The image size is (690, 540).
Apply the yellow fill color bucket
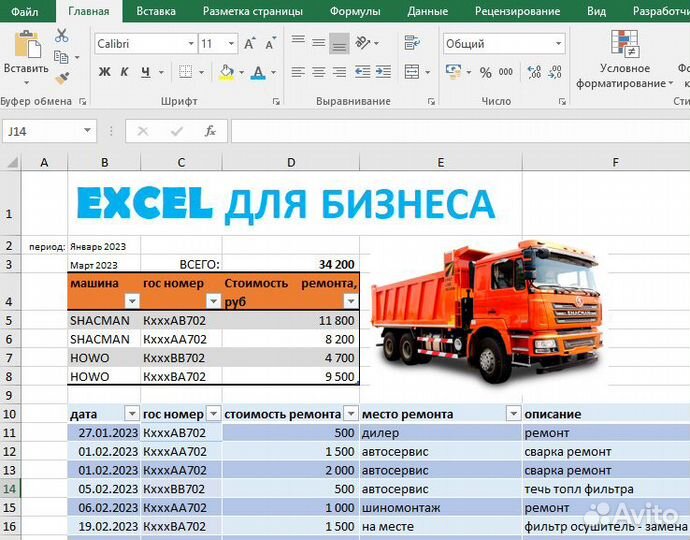pos(226,72)
